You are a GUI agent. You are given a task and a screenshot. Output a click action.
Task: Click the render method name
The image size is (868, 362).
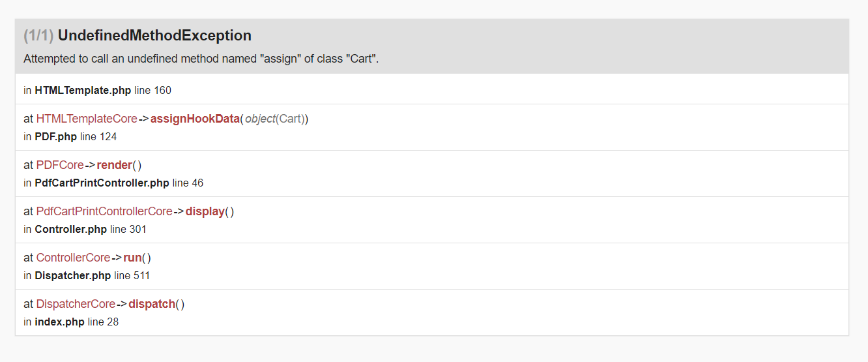[x=114, y=165]
